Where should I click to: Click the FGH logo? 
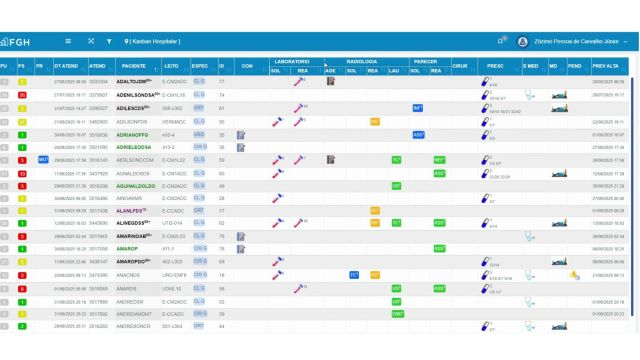click(16, 42)
